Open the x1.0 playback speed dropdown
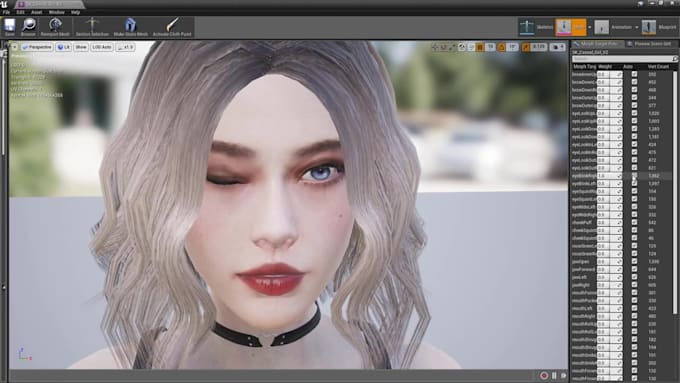This screenshot has height=383, width=680. [126, 47]
